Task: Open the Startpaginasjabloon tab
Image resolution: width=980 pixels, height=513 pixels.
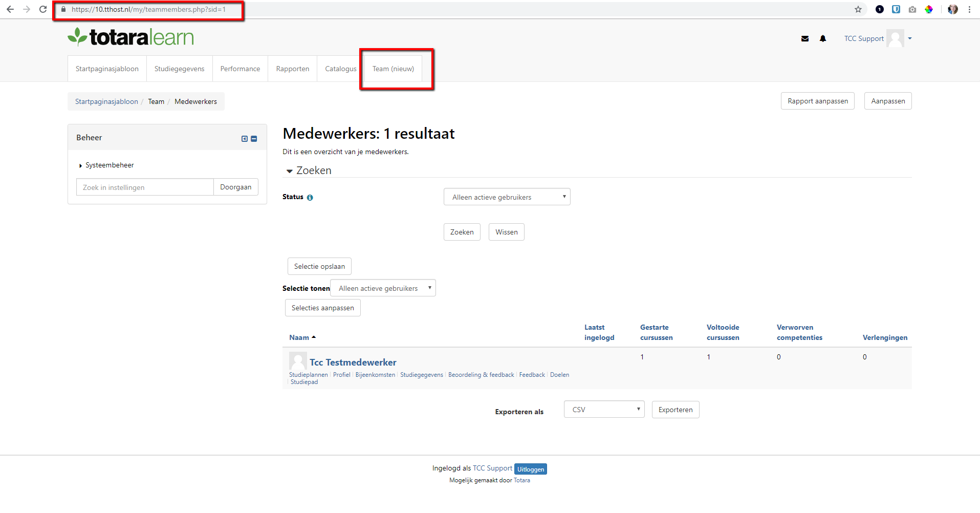Action: (107, 69)
